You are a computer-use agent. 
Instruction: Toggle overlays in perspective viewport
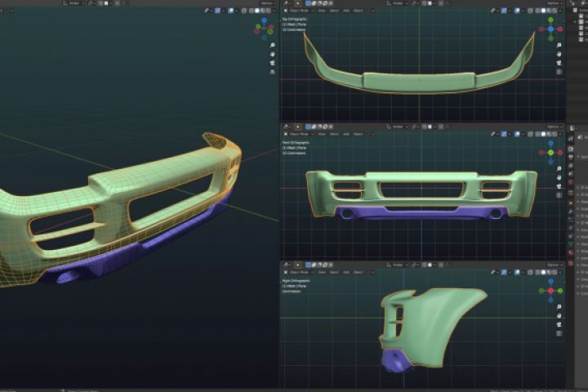point(231,11)
